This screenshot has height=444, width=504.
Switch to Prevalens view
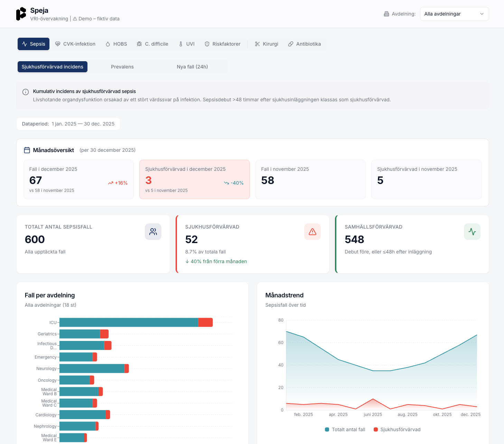pyautogui.click(x=122, y=67)
